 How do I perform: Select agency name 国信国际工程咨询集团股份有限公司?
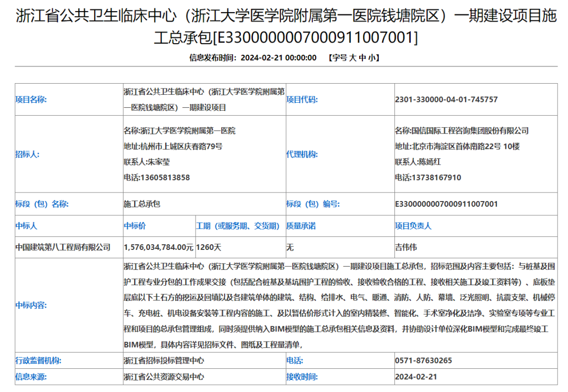point(470,131)
